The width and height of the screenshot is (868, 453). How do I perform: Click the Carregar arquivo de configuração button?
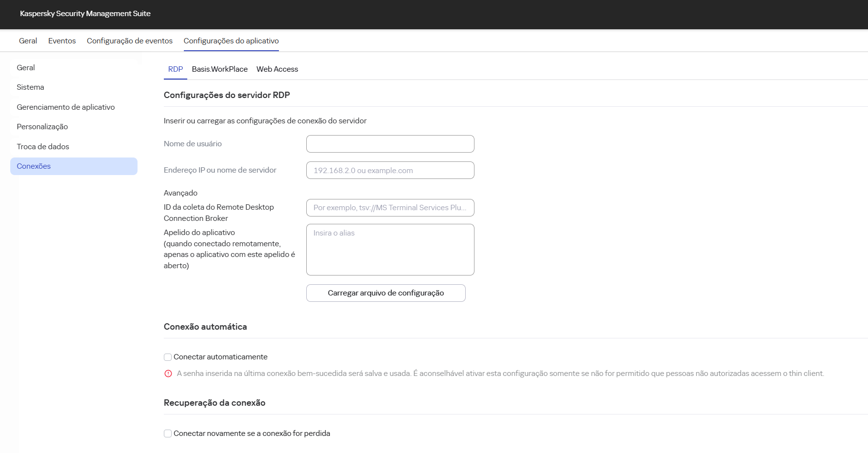[385, 293]
